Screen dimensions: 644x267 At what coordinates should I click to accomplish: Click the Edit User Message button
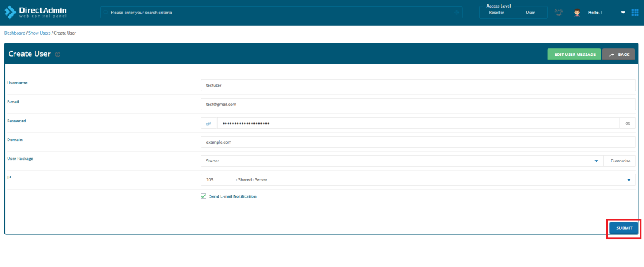[574, 55]
